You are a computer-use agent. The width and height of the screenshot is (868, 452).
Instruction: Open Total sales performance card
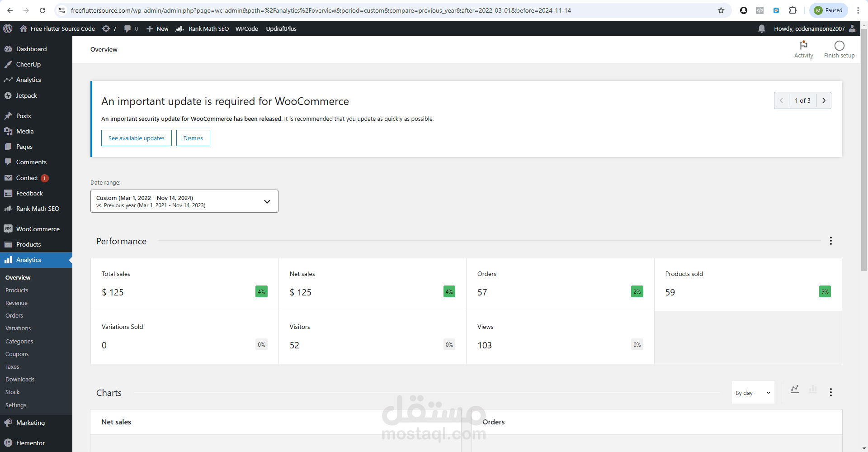click(184, 285)
